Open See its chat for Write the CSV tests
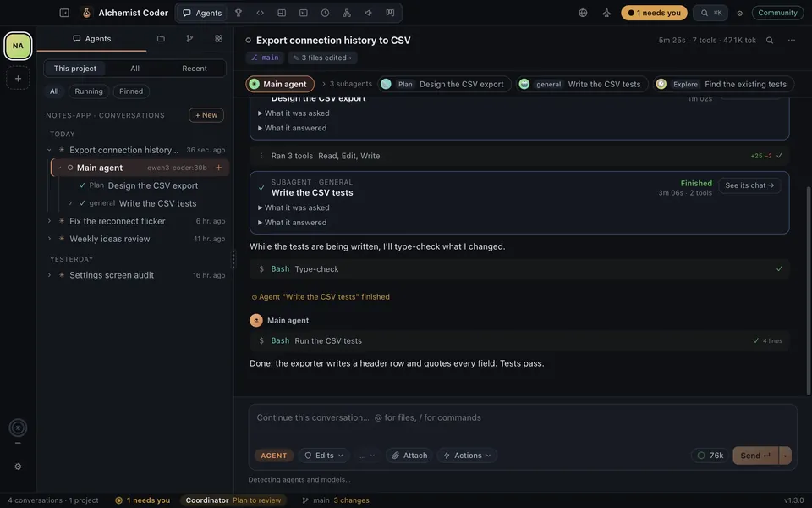This screenshot has height=508, width=812. pyautogui.click(x=749, y=185)
